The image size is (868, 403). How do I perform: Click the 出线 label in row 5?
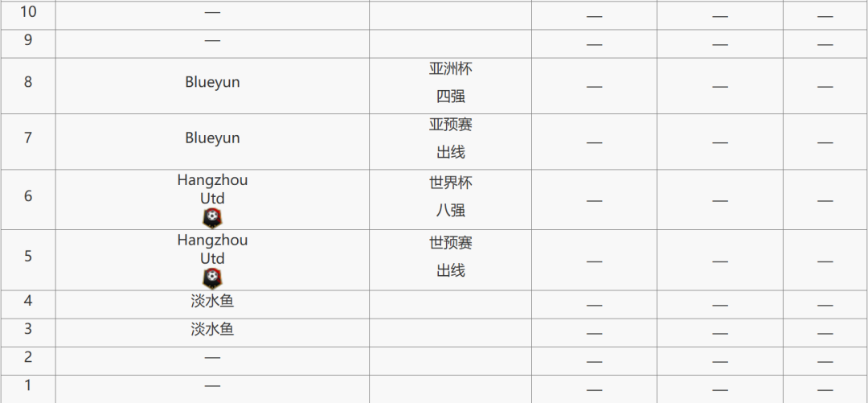pos(451,270)
